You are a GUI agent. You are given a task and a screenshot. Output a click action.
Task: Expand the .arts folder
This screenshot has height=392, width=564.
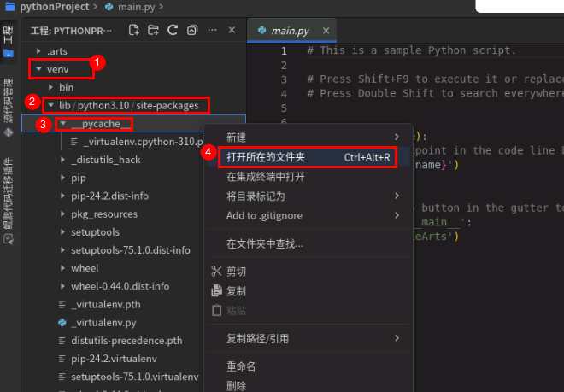pyautogui.click(x=38, y=51)
